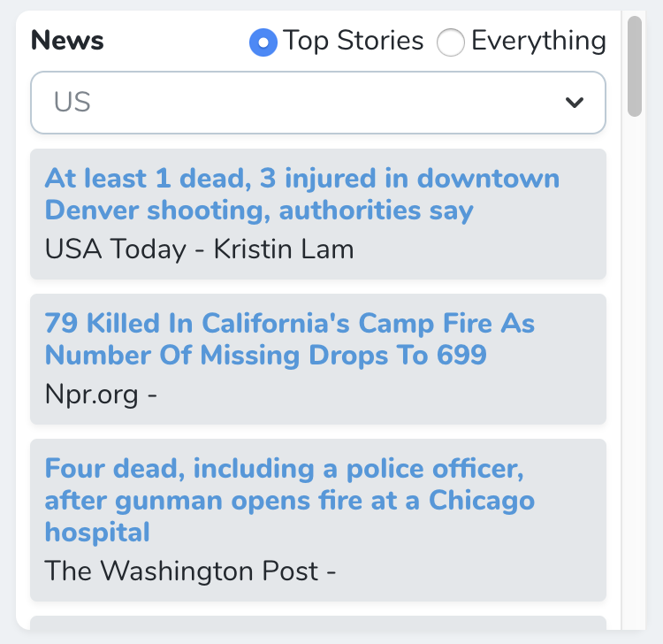Select the Everything radio button

point(451,42)
